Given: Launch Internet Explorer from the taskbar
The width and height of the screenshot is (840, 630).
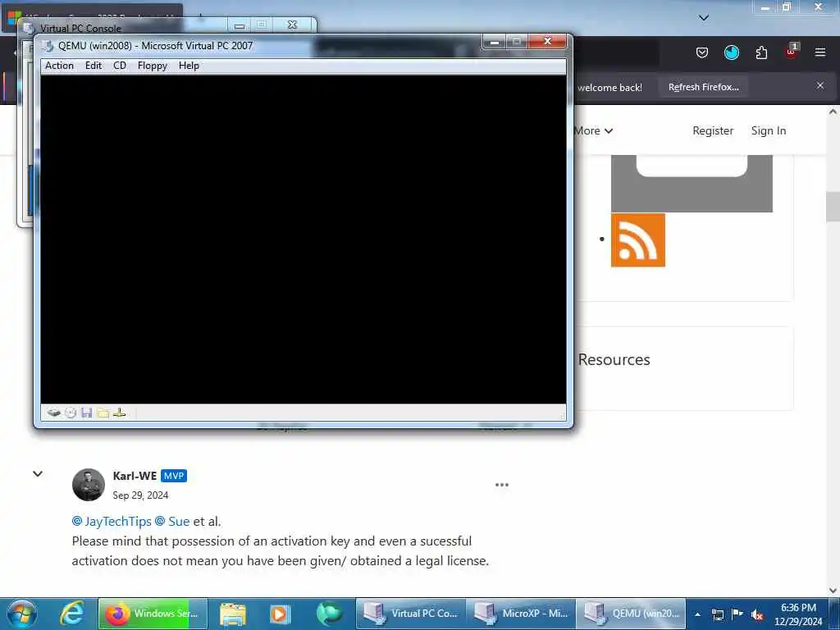Looking at the screenshot, I should tap(72, 614).
